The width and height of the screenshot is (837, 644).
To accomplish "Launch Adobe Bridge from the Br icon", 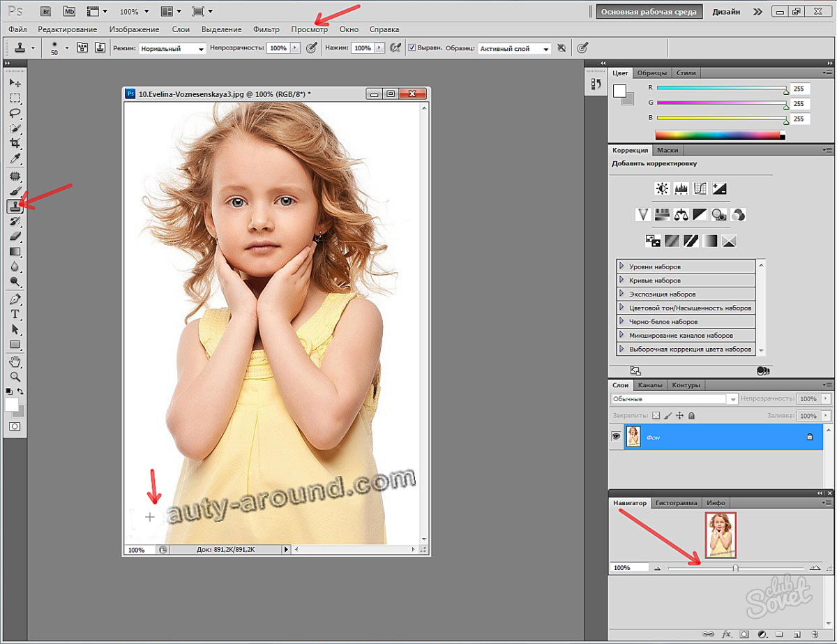I will (45, 11).
